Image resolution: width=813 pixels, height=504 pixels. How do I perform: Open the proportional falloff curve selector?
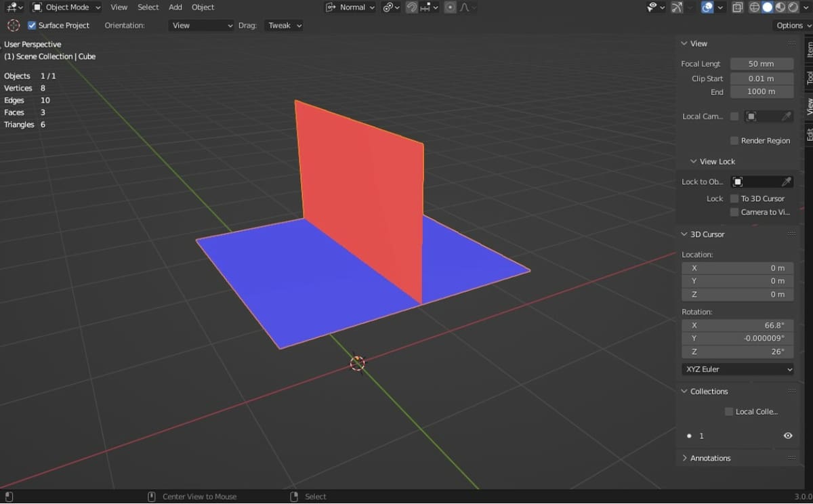coord(468,7)
